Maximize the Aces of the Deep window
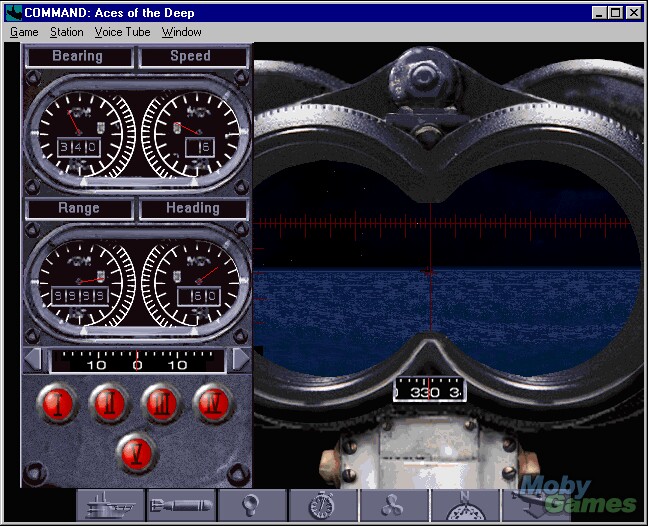 pos(615,13)
